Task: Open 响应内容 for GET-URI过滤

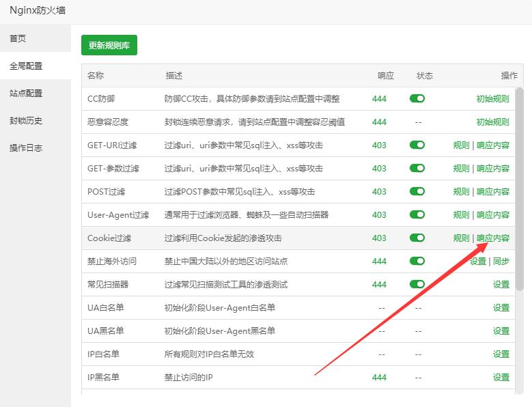Action: tap(493, 145)
